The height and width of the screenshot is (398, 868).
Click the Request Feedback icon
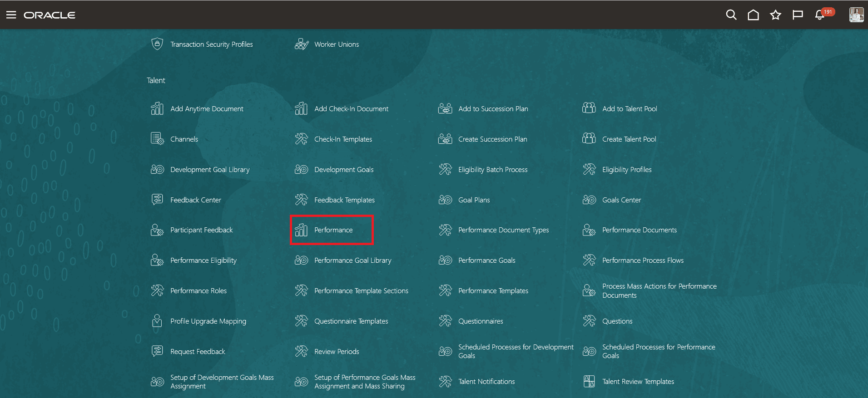pos(157,351)
